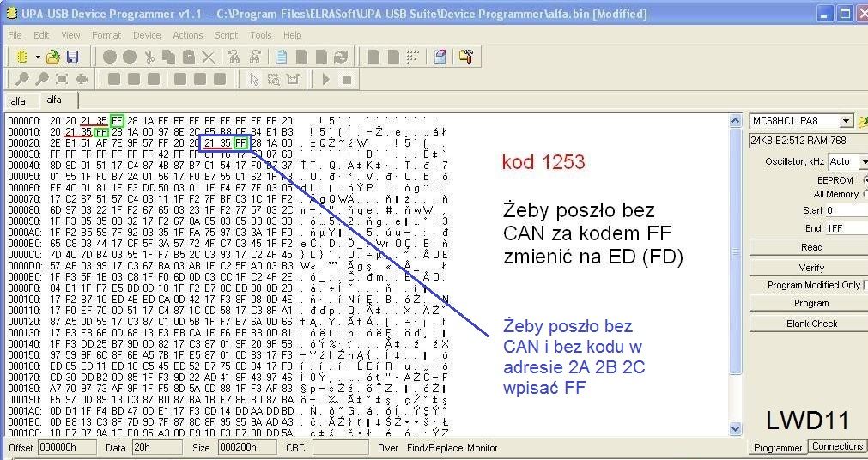Select the EEPROM radio button
This screenshot has width=868, height=460.
coord(865,180)
